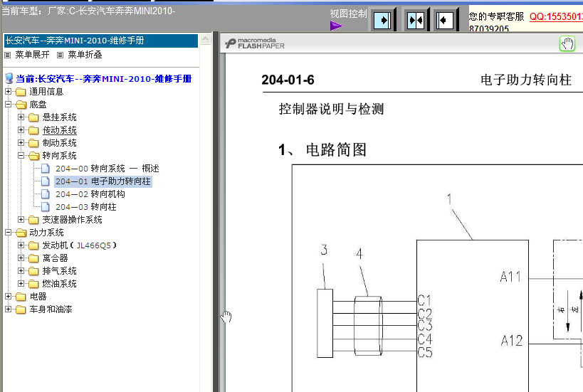
Task: Select the 变速器操作系统 label
Action: (72, 220)
